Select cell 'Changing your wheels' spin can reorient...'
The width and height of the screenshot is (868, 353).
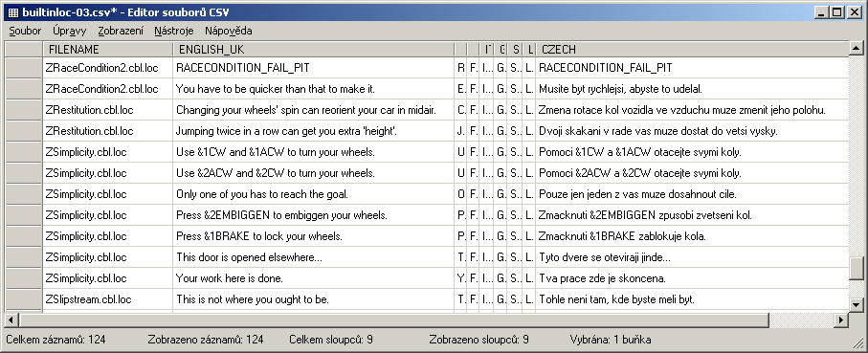point(313,110)
